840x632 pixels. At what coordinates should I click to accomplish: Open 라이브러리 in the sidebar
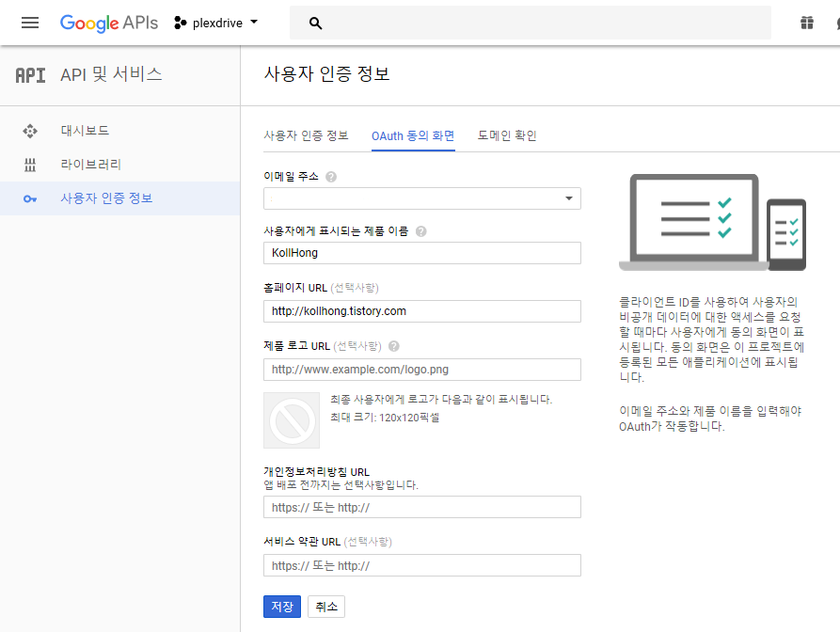[x=90, y=165]
